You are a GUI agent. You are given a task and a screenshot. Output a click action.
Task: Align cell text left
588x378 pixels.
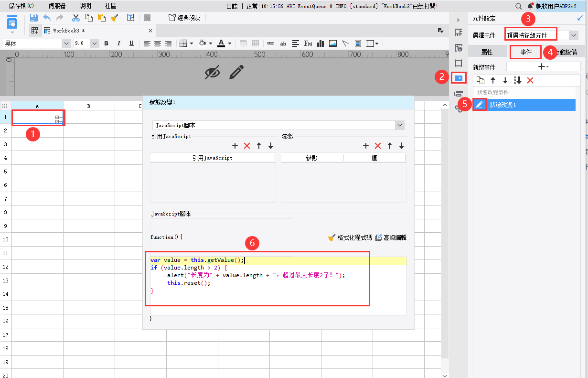[x=147, y=43]
